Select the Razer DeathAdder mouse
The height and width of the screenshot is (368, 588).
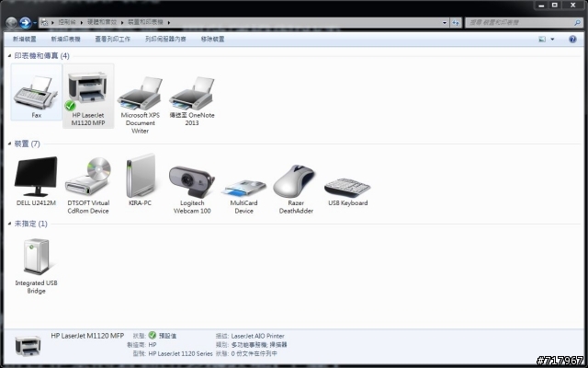pyautogui.click(x=296, y=189)
